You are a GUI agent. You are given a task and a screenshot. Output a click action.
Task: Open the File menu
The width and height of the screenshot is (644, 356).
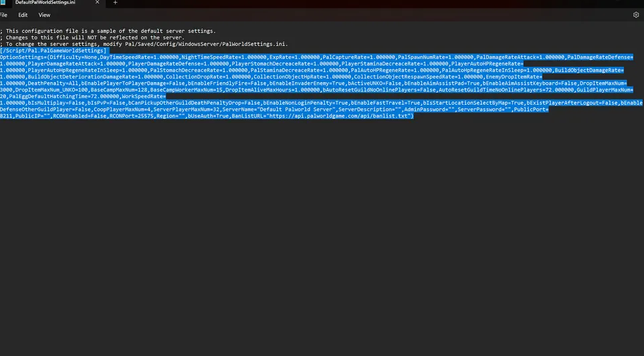(x=3, y=15)
